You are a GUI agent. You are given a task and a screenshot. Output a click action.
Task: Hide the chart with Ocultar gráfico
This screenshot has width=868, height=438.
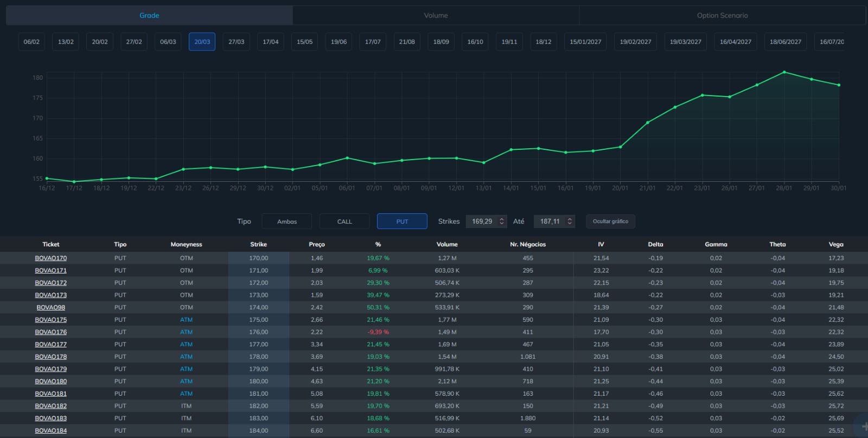[610, 221]
